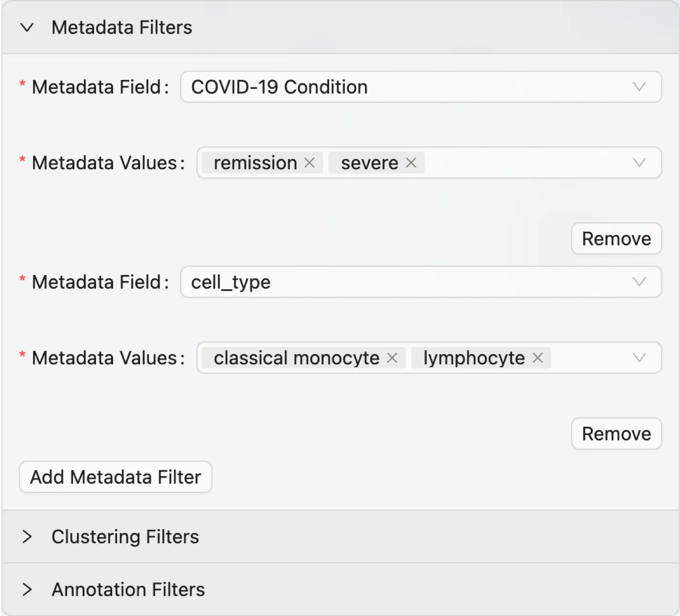Viewport: 680px width, 616px height.
Task: Remove the COVID-19 Condition filter
Action: coord(616,238)
